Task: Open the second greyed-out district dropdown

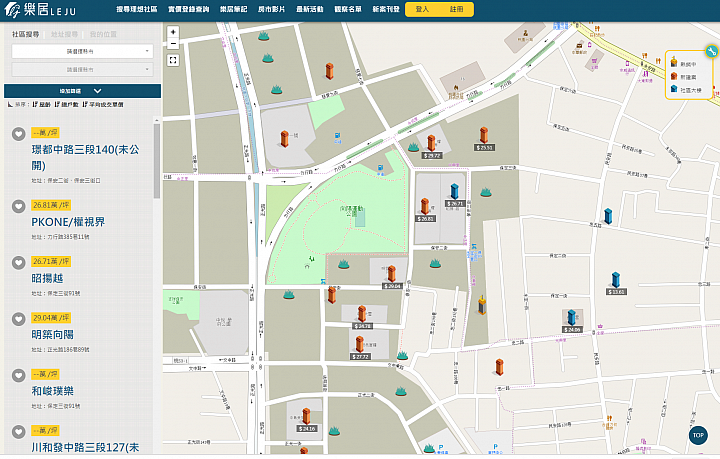Action: coord(82,69)
